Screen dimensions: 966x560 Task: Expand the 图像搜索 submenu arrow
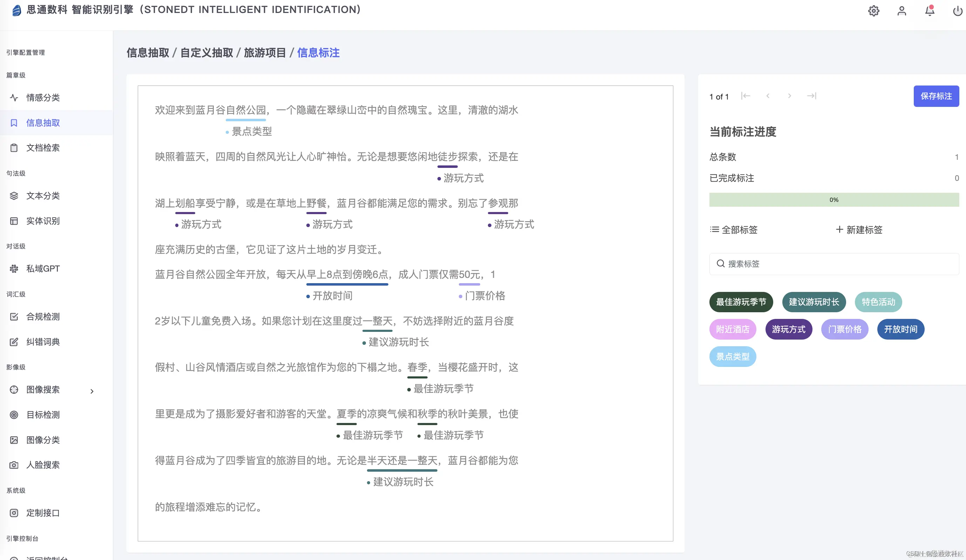coord(92,391)
